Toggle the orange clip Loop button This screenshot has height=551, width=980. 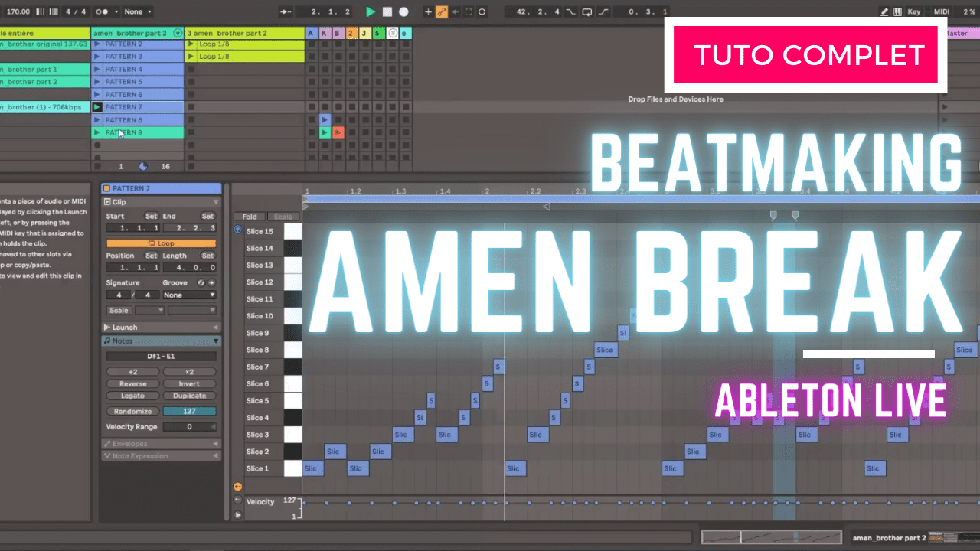pos(161,243)
